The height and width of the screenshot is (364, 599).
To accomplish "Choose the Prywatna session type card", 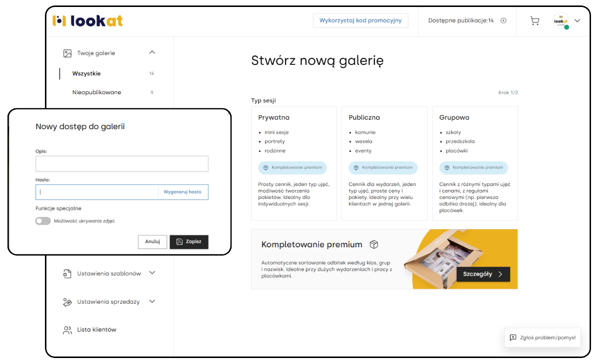I will pyautogui.click(x=294, y=163).
